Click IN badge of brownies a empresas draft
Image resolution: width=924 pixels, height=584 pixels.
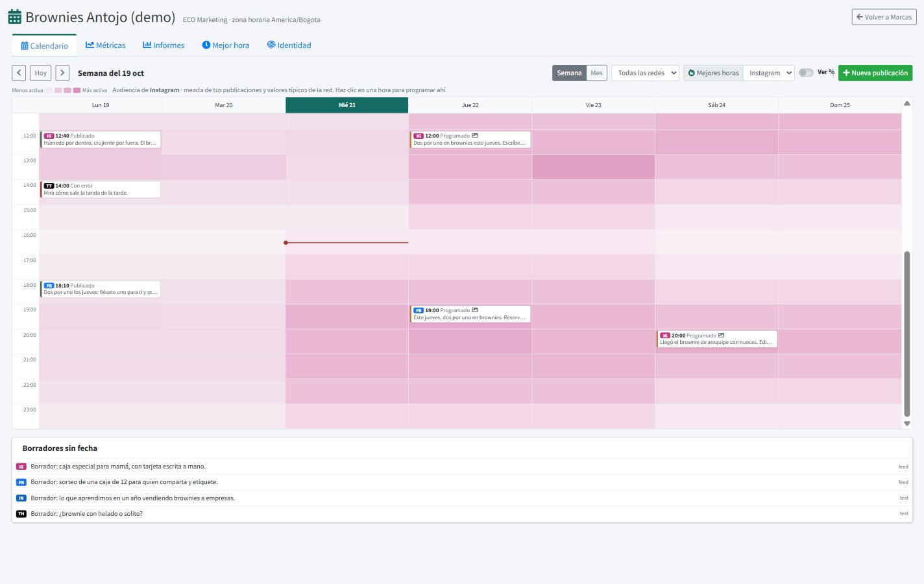(x=21, y=498)
